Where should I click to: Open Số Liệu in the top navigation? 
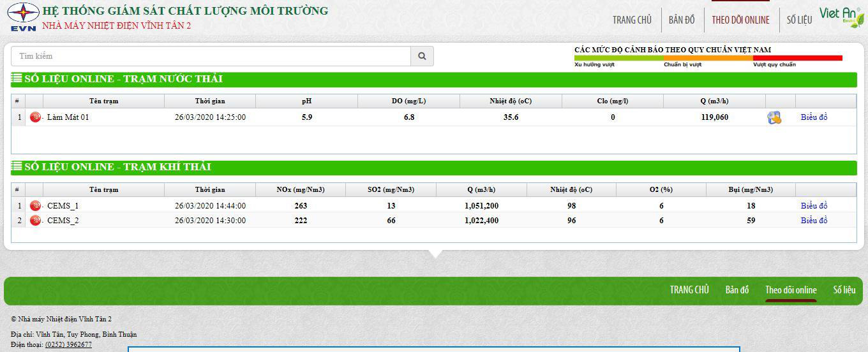(x=799, y=20)
